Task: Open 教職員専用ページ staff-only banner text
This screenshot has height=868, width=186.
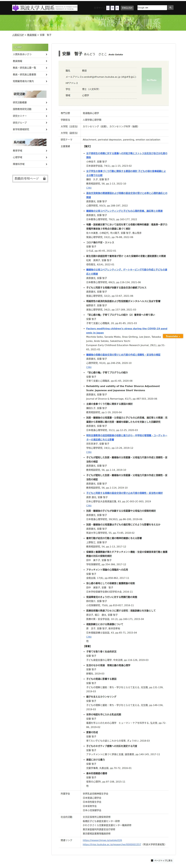Action: click(27, 179)
